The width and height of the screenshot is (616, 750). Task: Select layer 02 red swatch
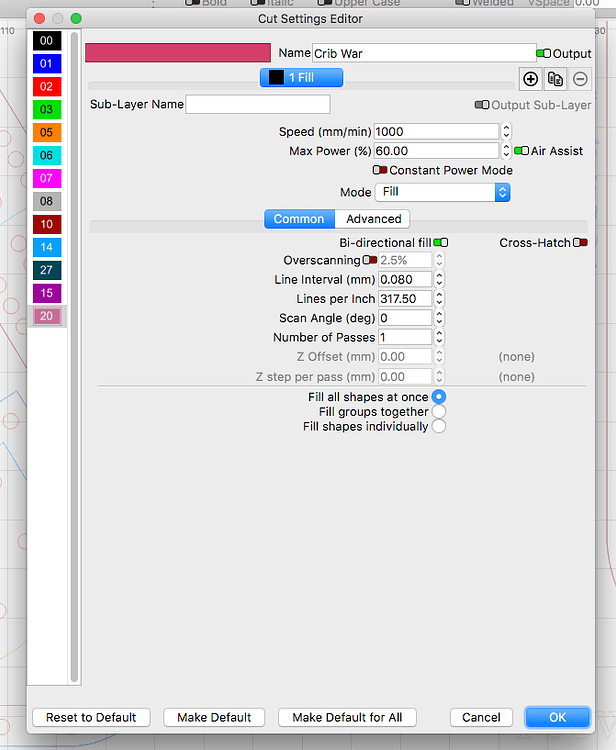coord(47,87)
